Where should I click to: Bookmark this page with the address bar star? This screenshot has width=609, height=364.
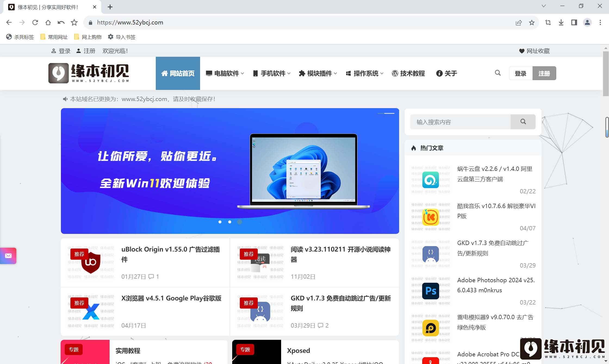pos(532,23)
